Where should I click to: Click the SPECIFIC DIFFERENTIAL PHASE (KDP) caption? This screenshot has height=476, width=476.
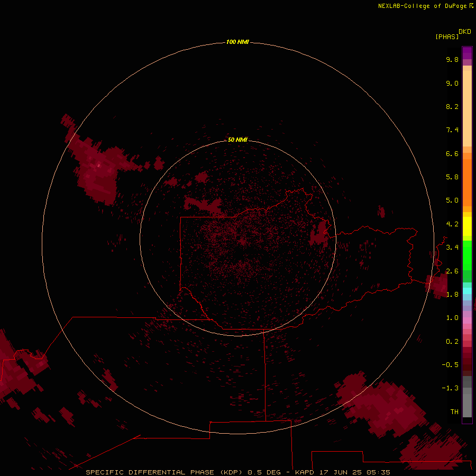click(164, 472)
